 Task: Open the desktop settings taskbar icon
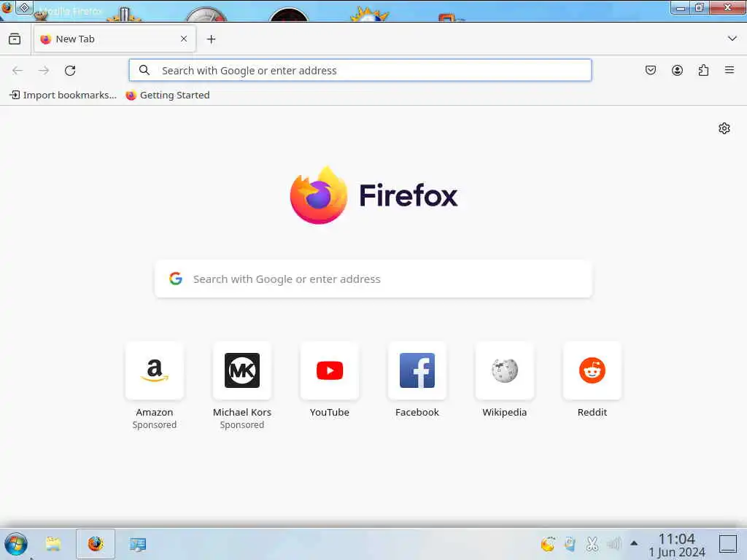[138, 544]
